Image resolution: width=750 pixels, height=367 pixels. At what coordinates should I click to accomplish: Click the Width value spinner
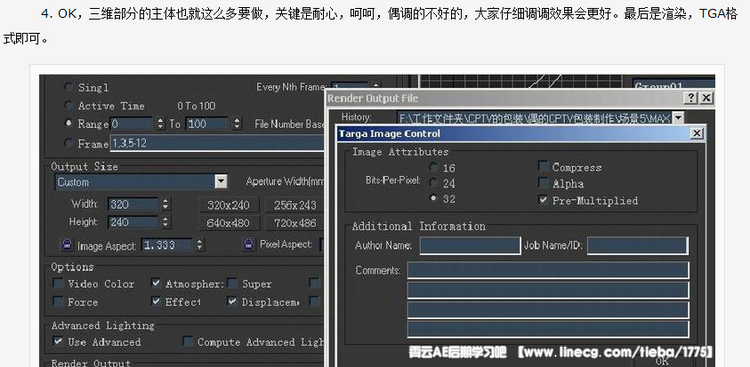coord(165,204)
